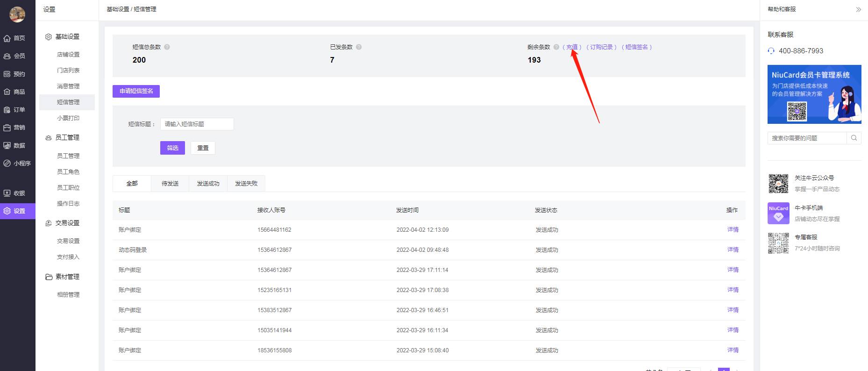Click the NiuCard会员卡管理系统 banner

[814, 94]
